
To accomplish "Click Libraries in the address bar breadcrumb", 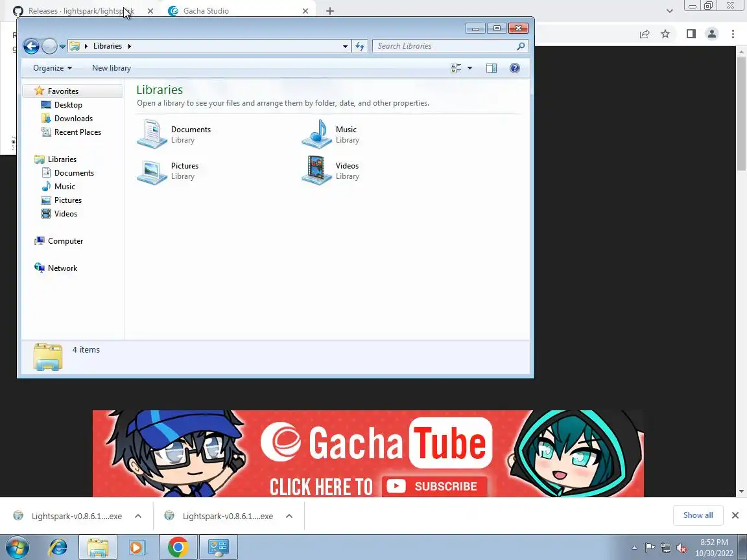I will pos(107,46).
